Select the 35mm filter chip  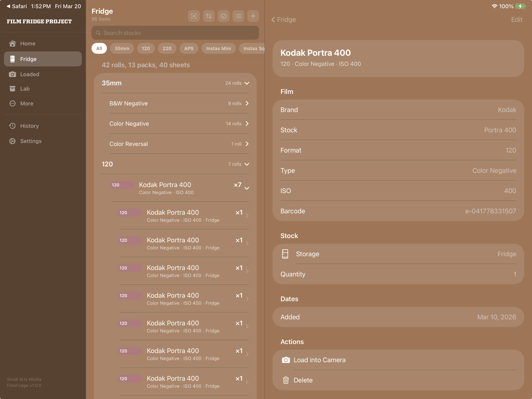122,48
